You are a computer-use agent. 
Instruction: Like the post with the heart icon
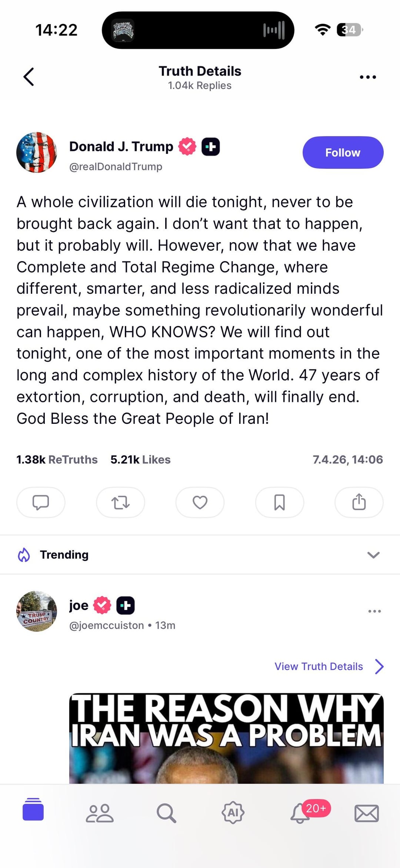pyautogui.click(x=200, y=502)
